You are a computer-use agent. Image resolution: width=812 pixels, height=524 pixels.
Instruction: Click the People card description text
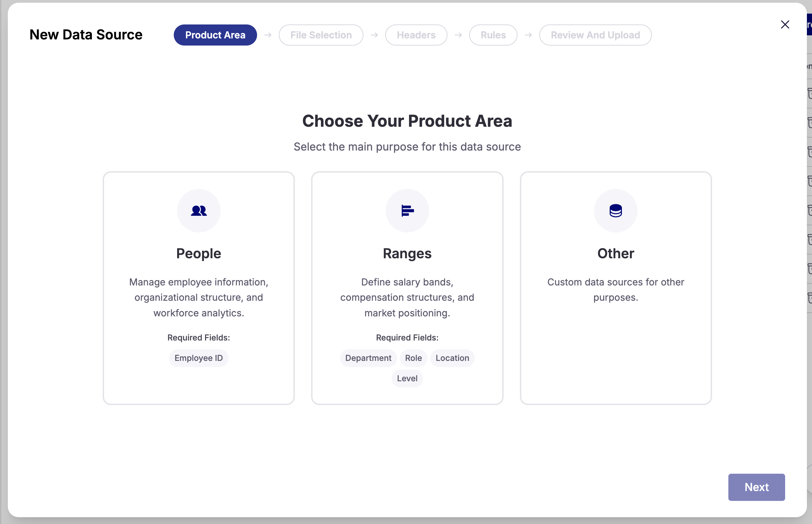[x=199, y=297]
